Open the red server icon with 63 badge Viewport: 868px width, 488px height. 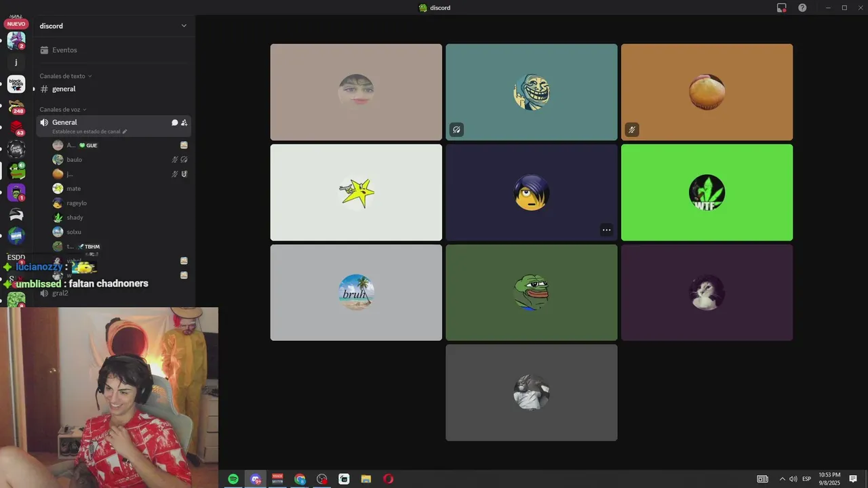[x=16, y=128]
